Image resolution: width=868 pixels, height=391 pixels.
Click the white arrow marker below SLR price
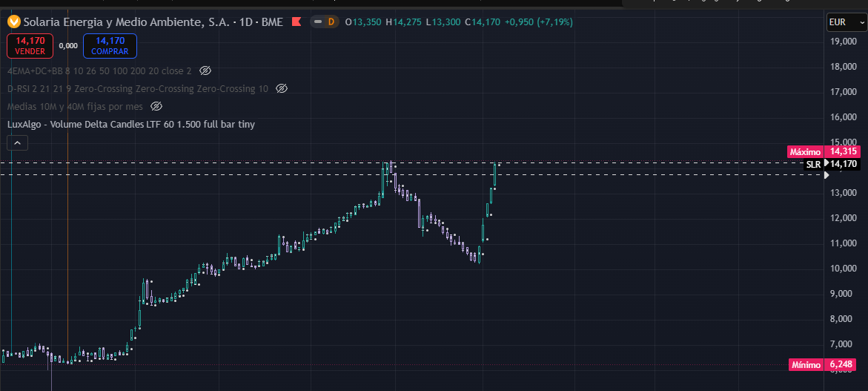click(827, 175)
